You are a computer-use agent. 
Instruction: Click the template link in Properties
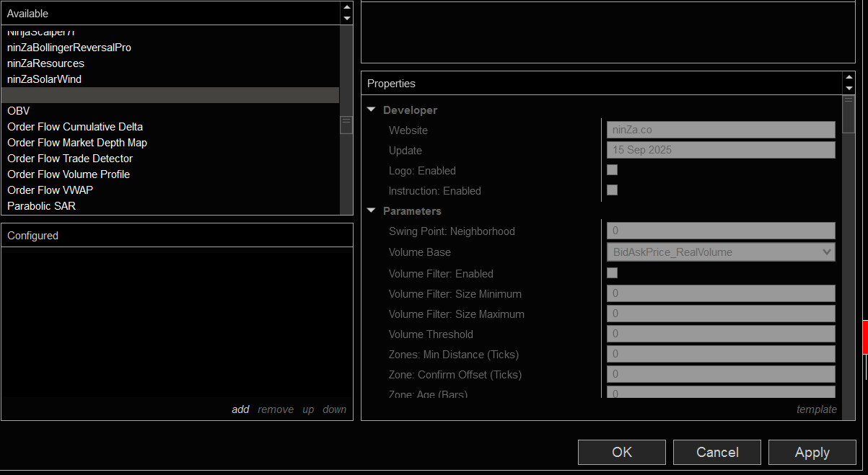[816, 409]
